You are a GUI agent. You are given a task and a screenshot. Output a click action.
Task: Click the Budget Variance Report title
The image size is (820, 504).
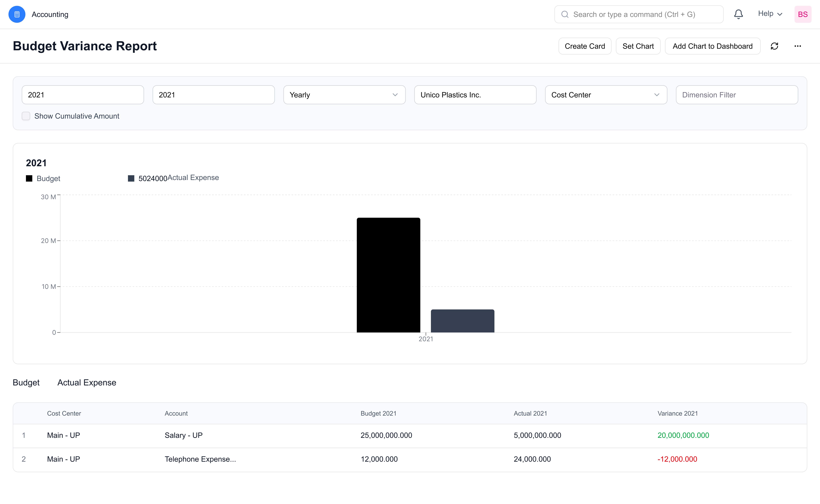[x=85, y=46]
